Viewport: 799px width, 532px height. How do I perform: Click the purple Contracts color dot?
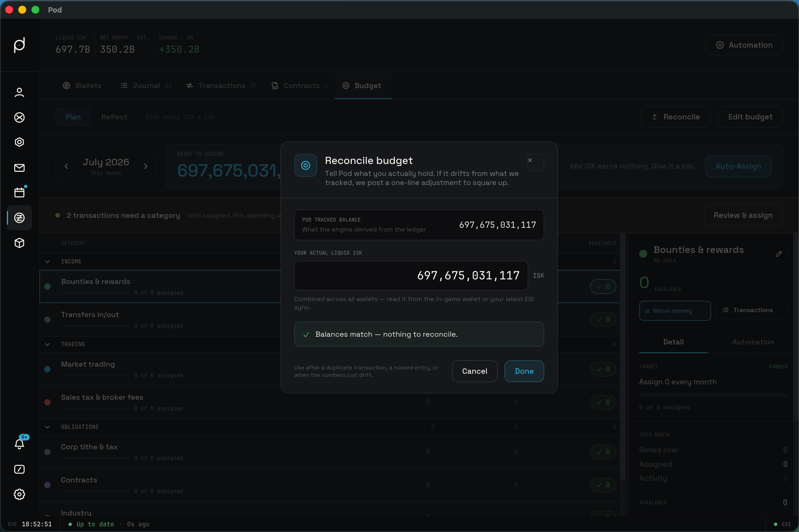pos(48,485)
